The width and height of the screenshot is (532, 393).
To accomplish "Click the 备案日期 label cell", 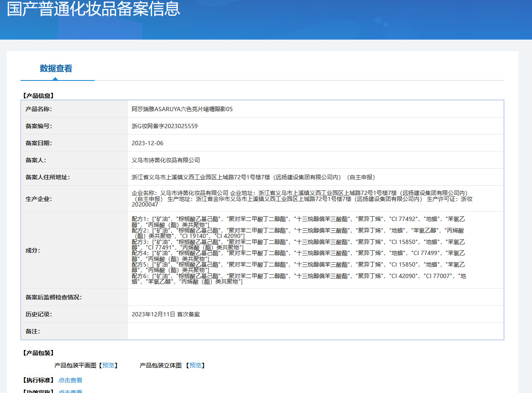I will pos(74,143).
